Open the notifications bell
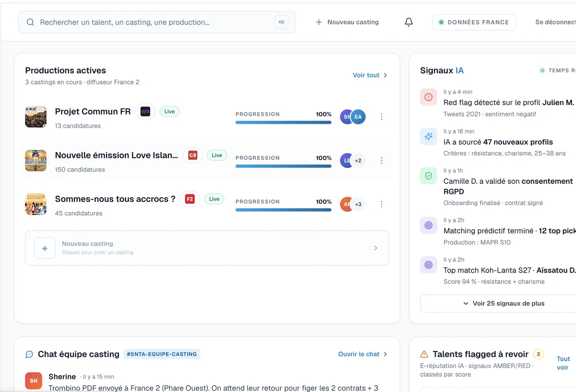576x392 pixels. [x=408, y=22]
